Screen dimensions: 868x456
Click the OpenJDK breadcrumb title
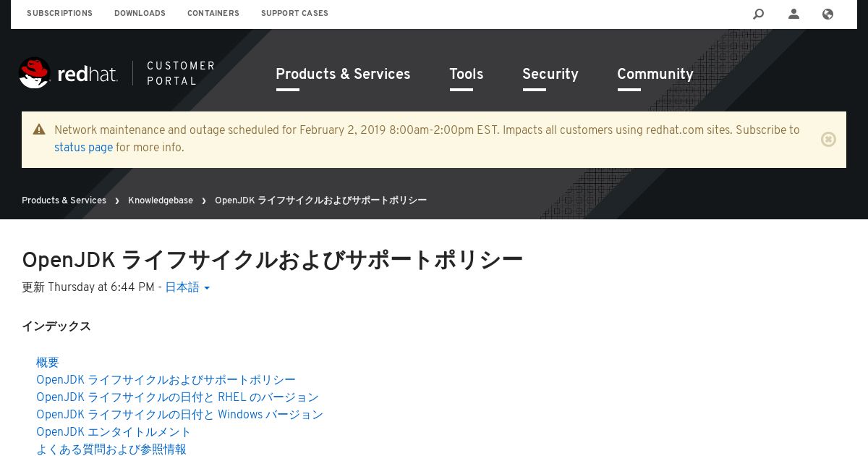pos(320,200)
